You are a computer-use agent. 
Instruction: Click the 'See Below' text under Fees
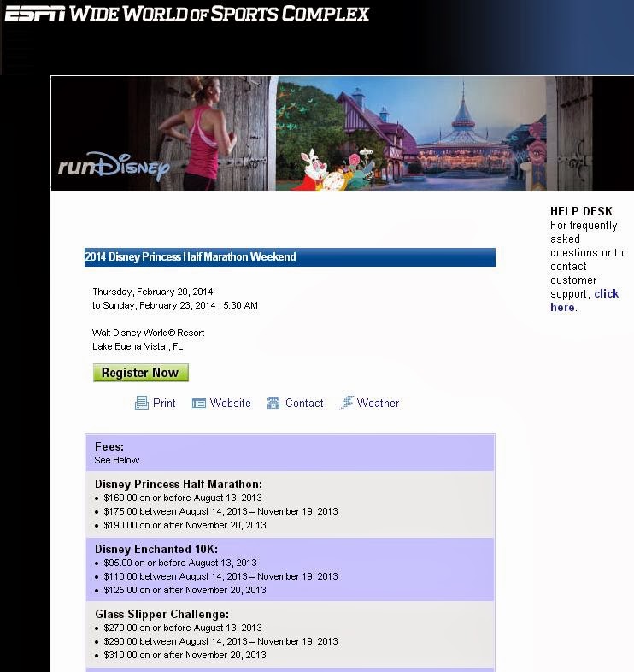(x=116, y=460)
